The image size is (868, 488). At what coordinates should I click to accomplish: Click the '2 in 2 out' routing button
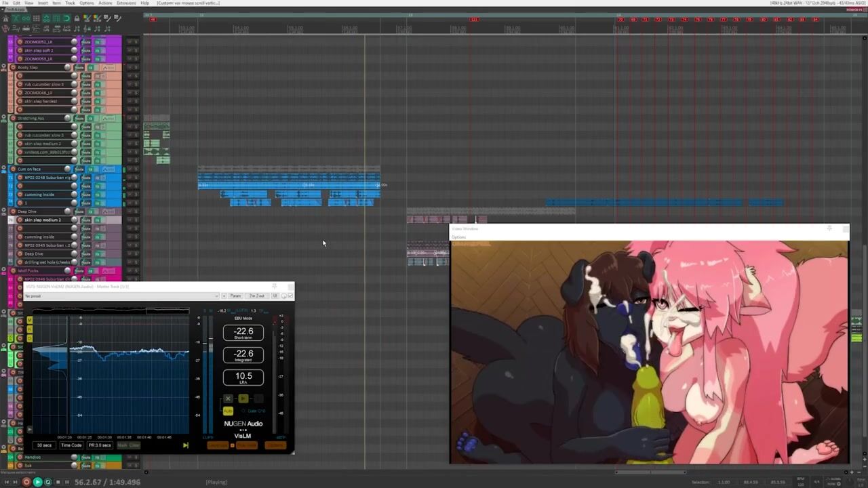click(256, 296)
